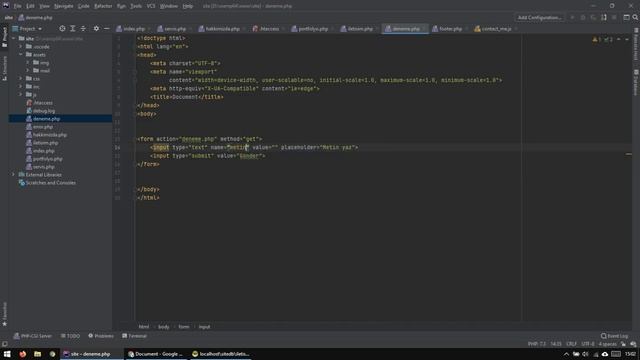Open the Tools menu
The image size is (640, 360).
[x=136, y=6]
